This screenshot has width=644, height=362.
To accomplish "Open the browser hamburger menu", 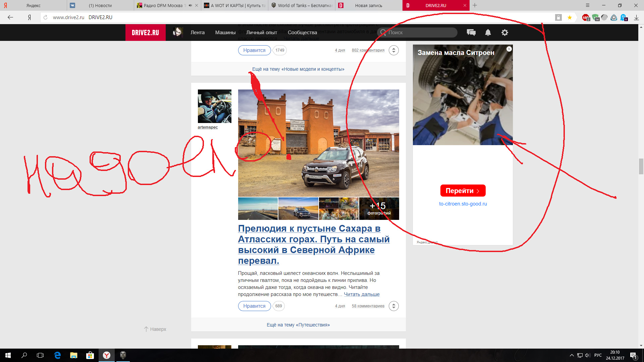I will pyautogui.click(x=587, y=5).
